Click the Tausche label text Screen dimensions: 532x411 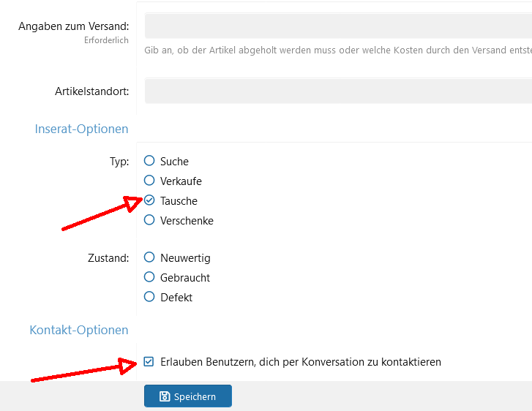(179, 201)
